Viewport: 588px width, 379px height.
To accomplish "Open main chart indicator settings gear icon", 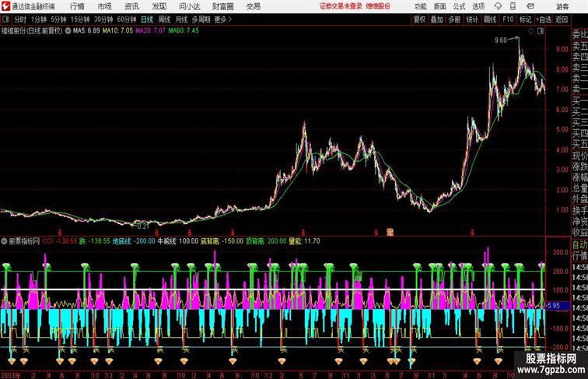I will point(68,31).
